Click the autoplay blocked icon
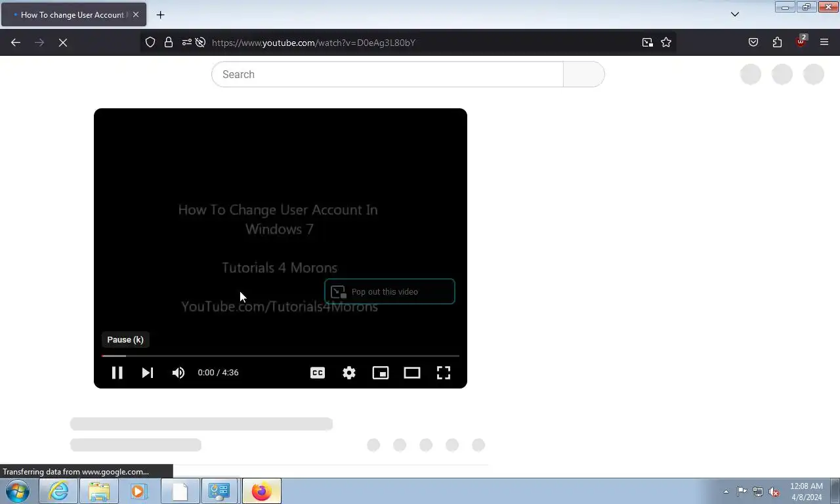 [x=201, y=43]
